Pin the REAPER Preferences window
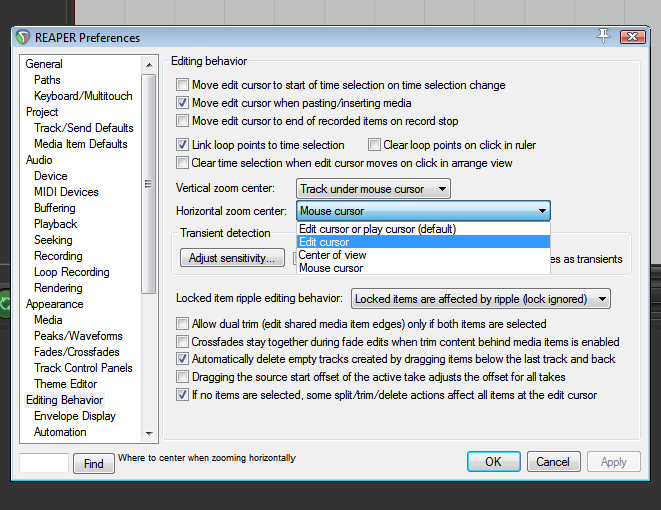 [x=603, y=36]
